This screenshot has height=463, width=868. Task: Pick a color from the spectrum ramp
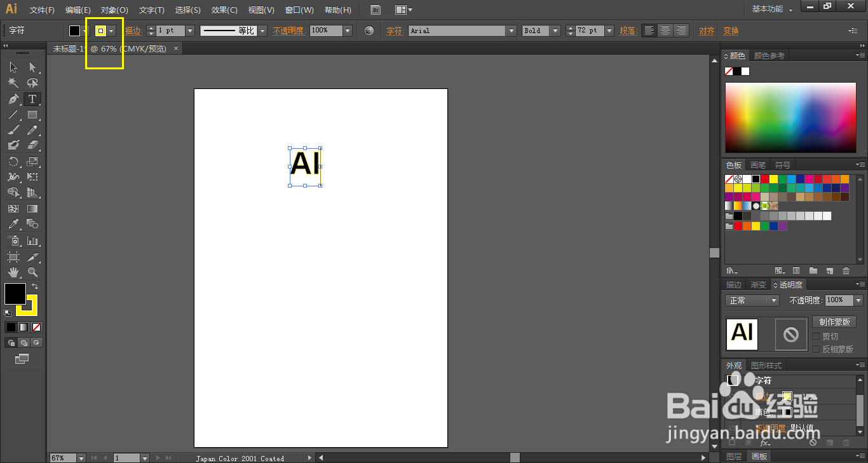tap(790, 118)
